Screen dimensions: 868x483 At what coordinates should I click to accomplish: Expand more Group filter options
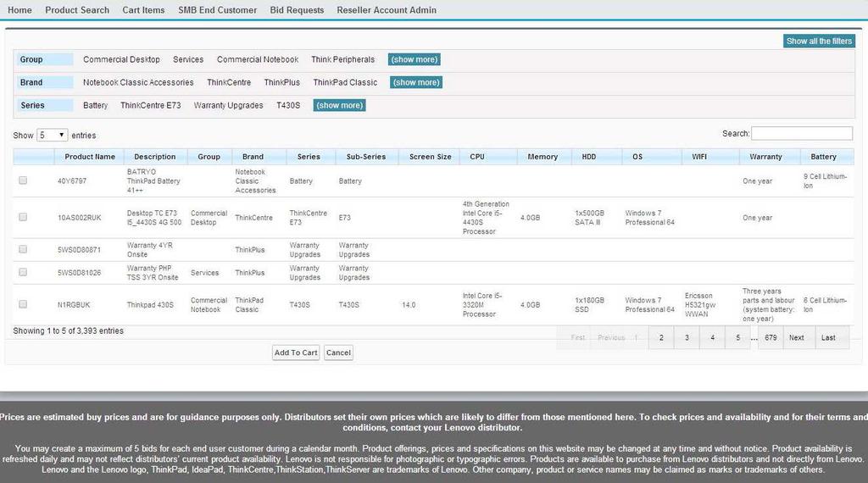(x=414, y=59)
